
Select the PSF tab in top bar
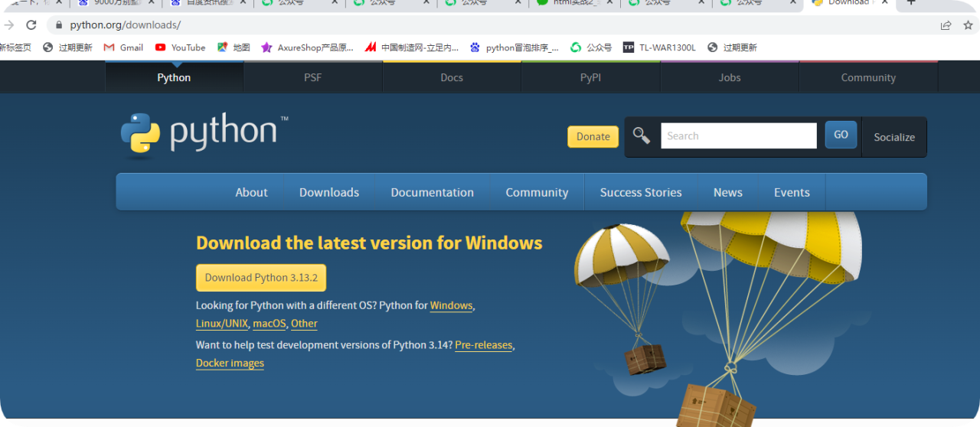point(312,77)
